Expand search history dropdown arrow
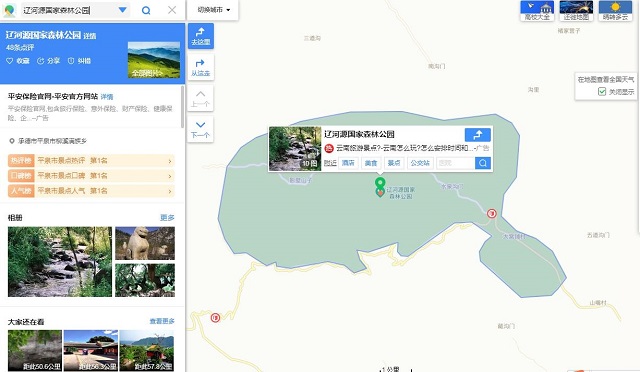 coord(122,10)
